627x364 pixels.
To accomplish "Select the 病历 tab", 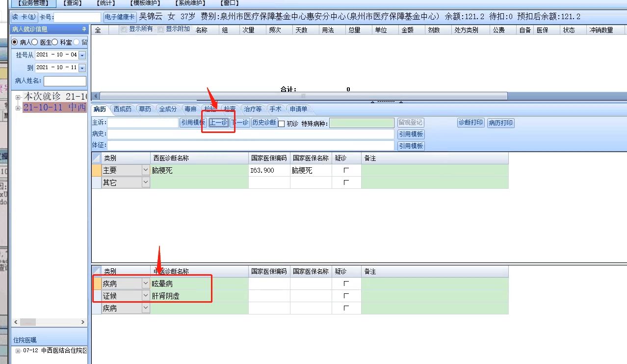I will point(100,109).
